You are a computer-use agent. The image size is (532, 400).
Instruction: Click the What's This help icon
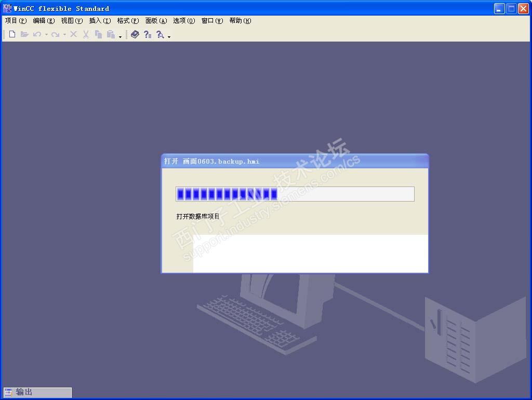point(148,34)
